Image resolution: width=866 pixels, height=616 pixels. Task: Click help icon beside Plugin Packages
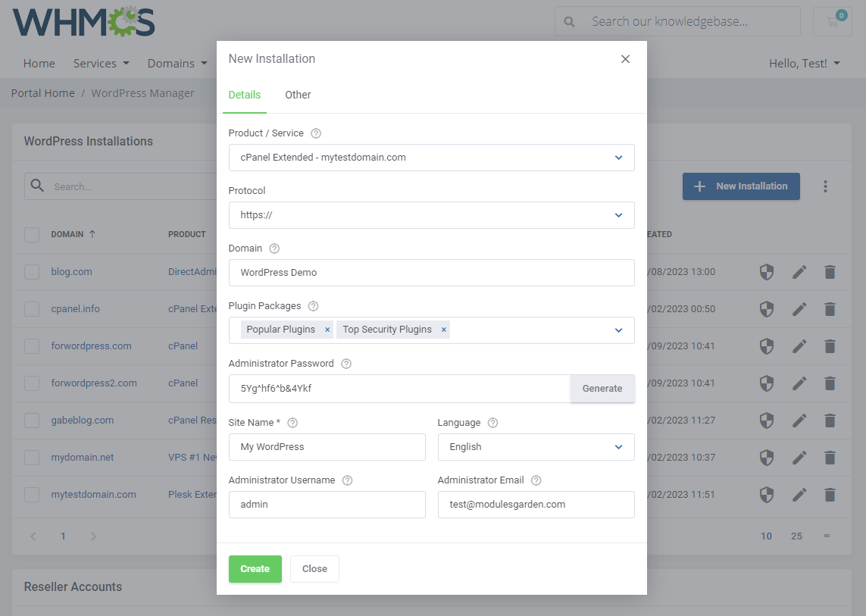pyautogui.click(x=313, y=306)
